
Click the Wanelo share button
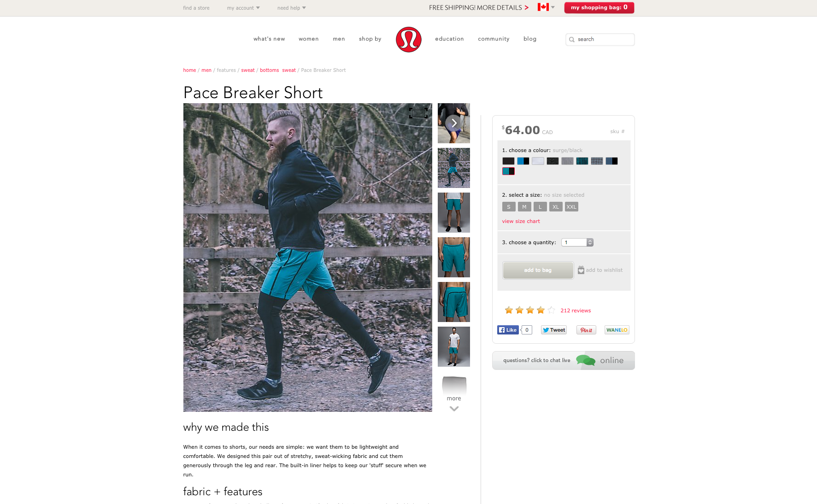pyautogui.click(x=617, y=330)
